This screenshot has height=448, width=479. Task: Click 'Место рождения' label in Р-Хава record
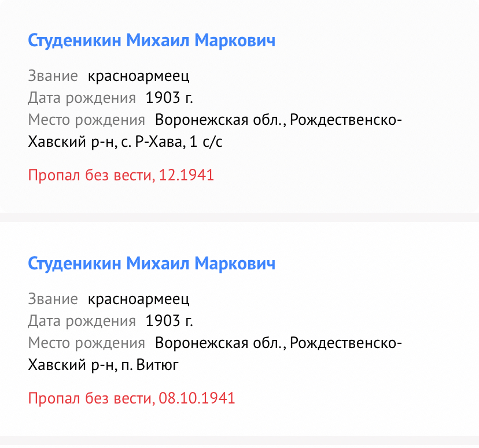(x=86, y=120)
